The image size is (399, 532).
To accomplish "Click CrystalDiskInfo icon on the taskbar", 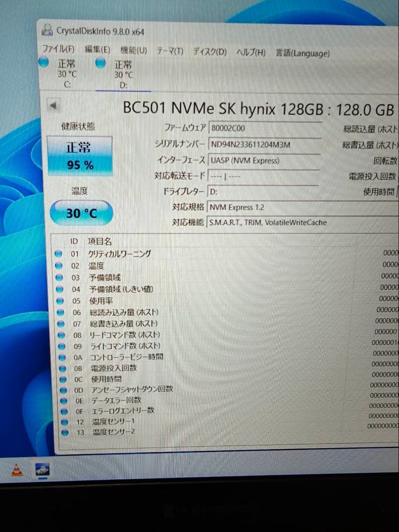I will (42, 470).
